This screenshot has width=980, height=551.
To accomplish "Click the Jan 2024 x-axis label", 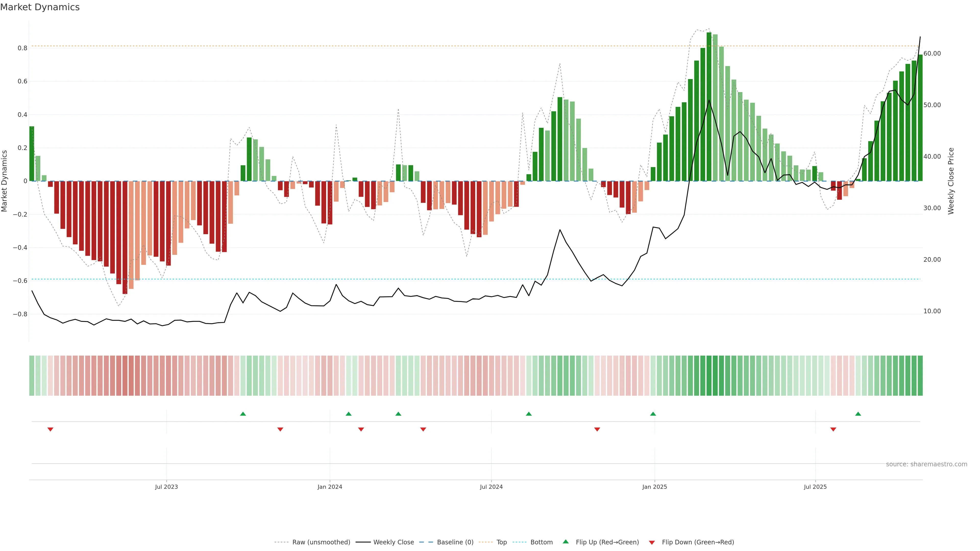I will click(330, 487).
